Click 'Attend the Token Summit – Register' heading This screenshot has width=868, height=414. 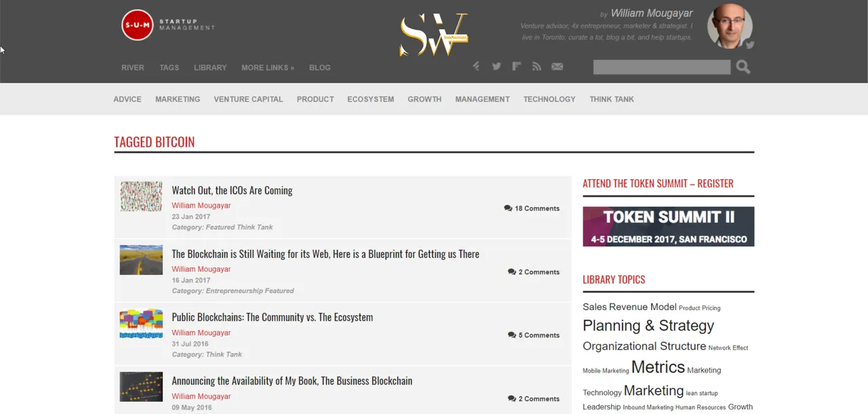pos(658,183)
